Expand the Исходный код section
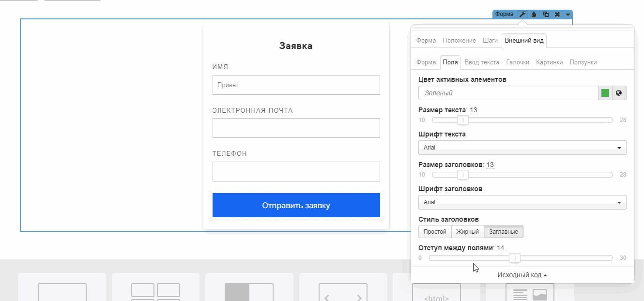Screen dimensions: 644x301 522,275
